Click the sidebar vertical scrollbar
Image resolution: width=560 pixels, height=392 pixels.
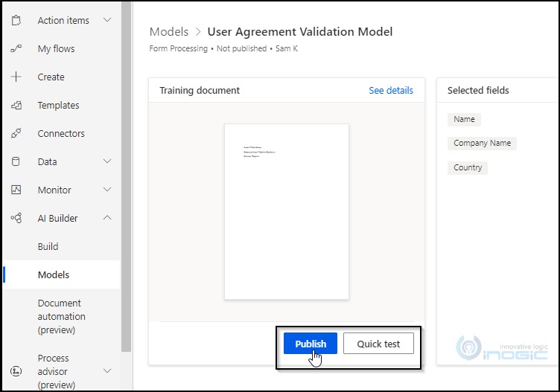[126, 176]
